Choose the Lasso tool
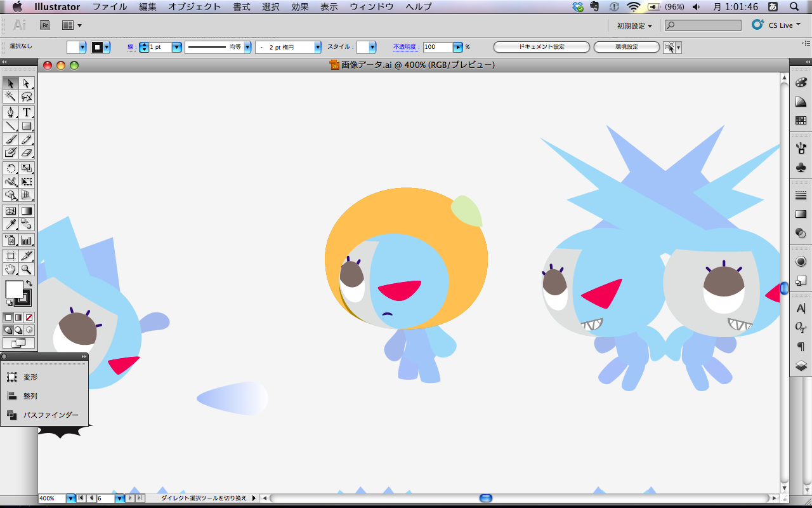Screen dimensions: 812x508 point(27,97)
